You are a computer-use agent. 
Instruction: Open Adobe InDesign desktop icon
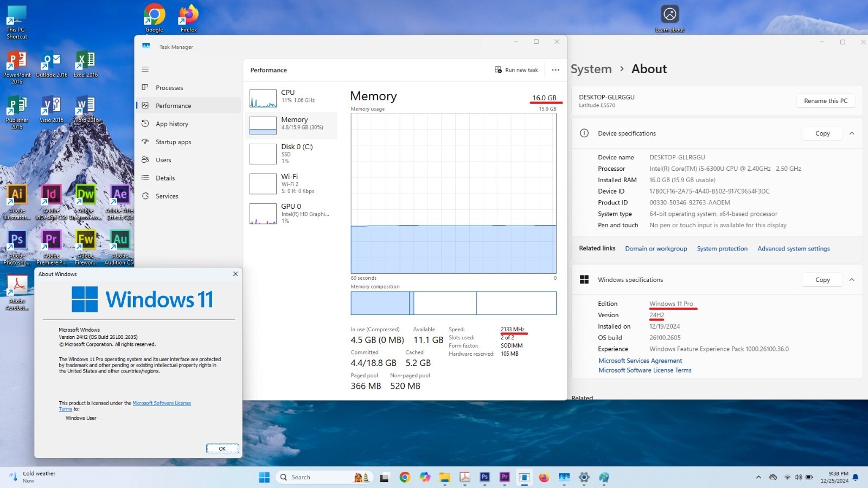52,202
